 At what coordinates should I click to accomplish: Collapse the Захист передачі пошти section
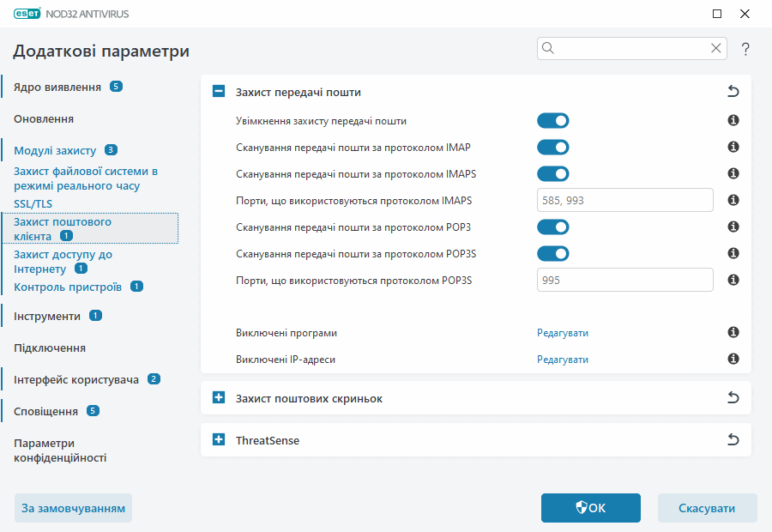tap(218, 90)
